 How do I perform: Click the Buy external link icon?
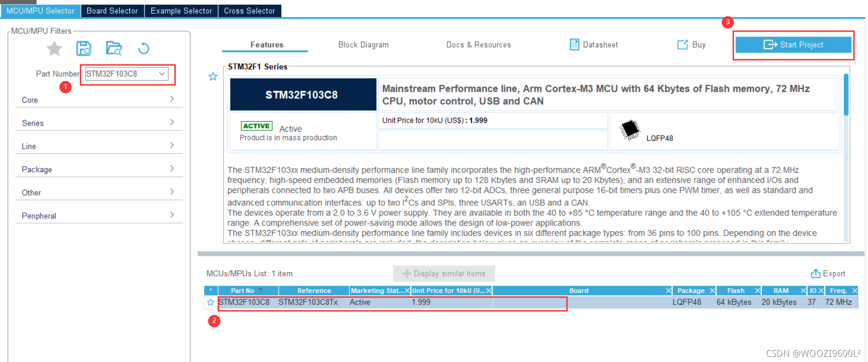[x=682, y=45]
